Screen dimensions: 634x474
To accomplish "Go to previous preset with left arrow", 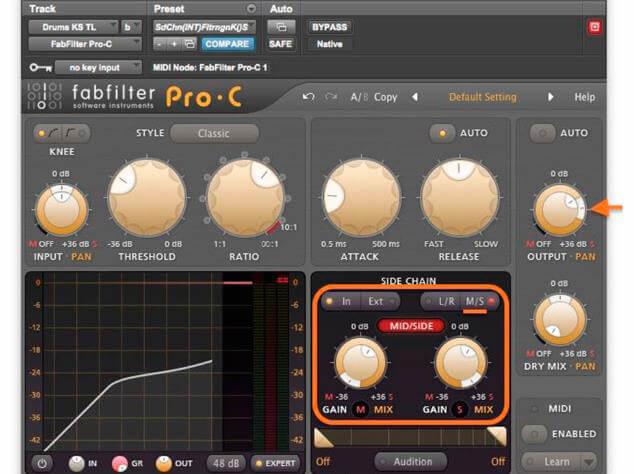I will pos(415,97).
